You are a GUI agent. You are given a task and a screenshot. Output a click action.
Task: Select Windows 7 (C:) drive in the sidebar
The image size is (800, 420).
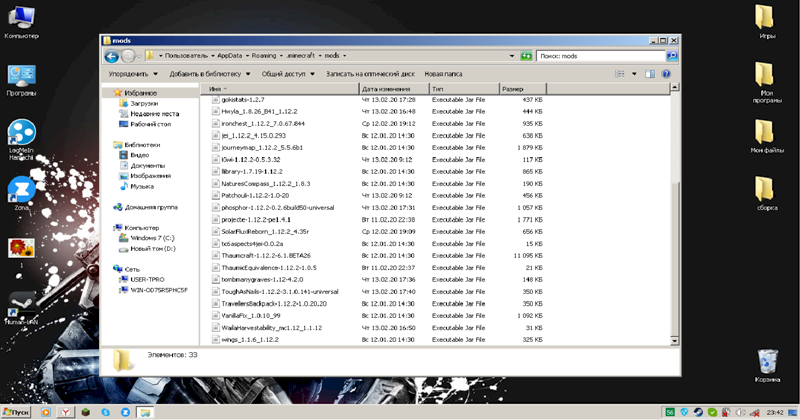click(x=153, y=238)
